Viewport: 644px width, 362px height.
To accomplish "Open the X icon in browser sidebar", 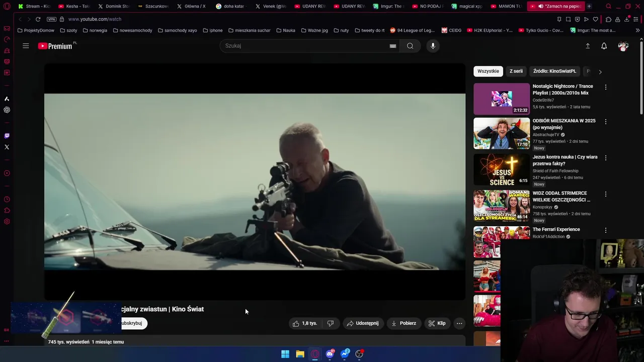I will [7, 147].
